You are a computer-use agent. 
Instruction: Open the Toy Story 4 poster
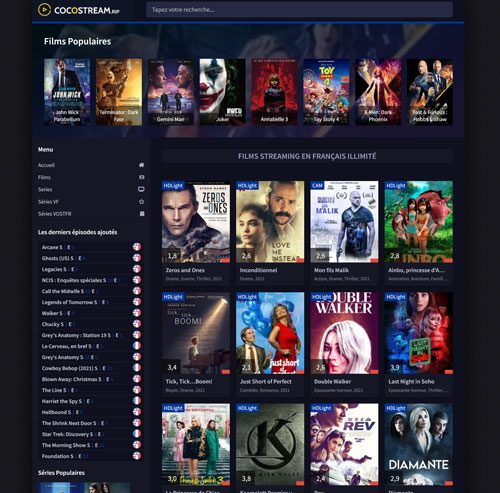326,92
